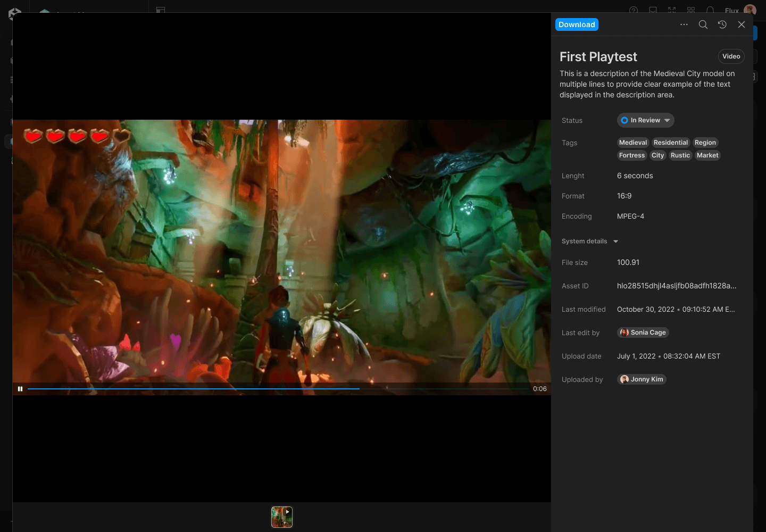The height and width of the screenshot is (532, 766).
Task: Enter fullscreen using the expand arrows icon
Action: click(x=671, y=10)
